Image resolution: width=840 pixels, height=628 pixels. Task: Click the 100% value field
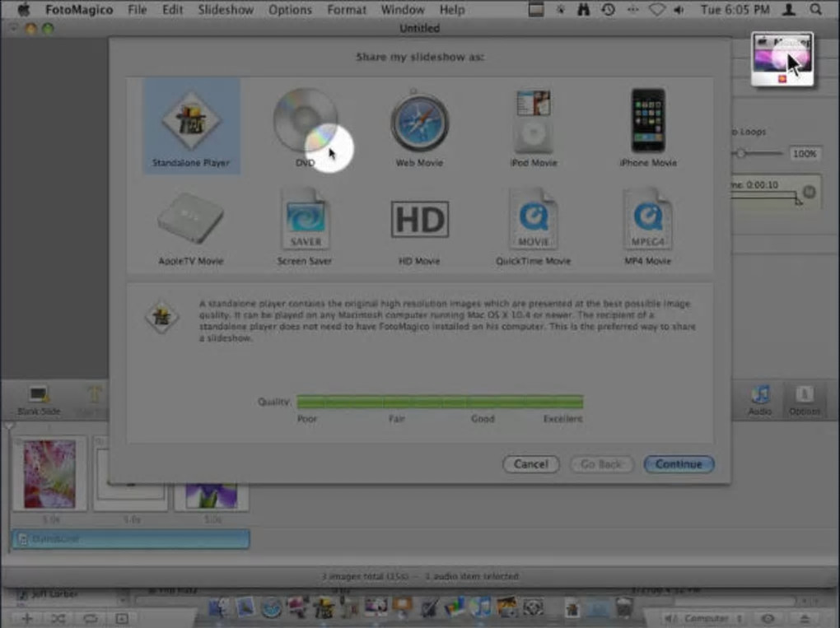tap(805, 154)
